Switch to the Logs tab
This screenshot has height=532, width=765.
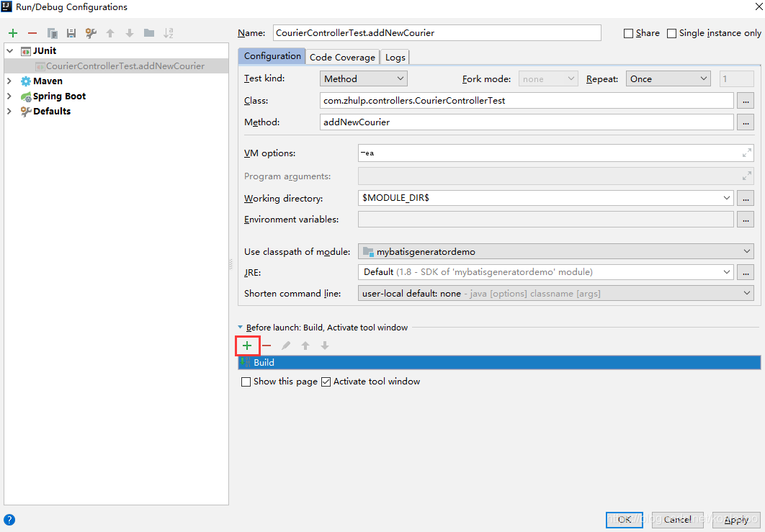click(395, 57)
